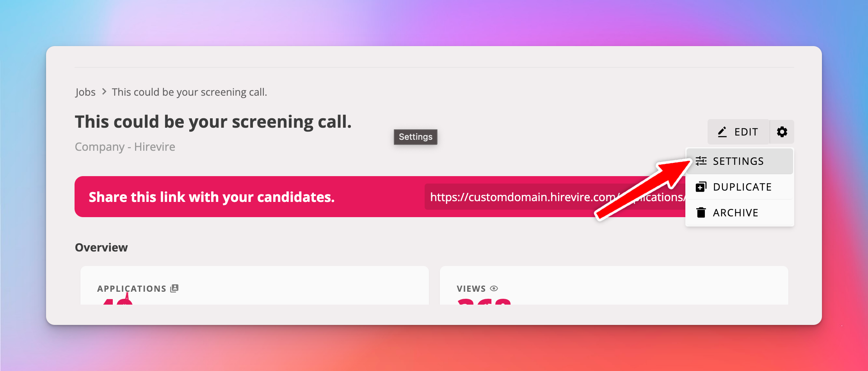Screen dimensions: 868x371
Task: Click the Archive trash can icon
Action: [701, 212]
